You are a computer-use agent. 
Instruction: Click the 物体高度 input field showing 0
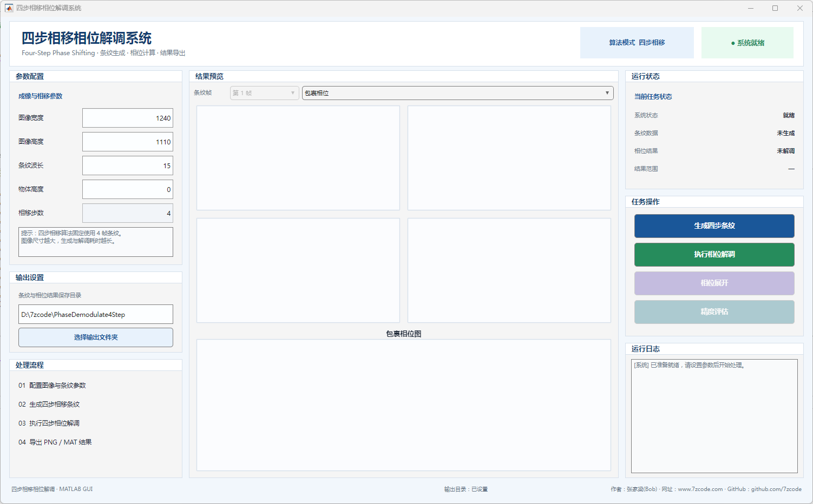pos(128,189)
